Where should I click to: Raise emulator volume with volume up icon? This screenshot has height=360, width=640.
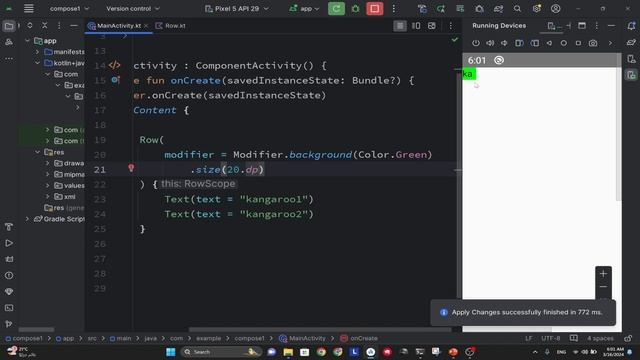tap(490, 43)
